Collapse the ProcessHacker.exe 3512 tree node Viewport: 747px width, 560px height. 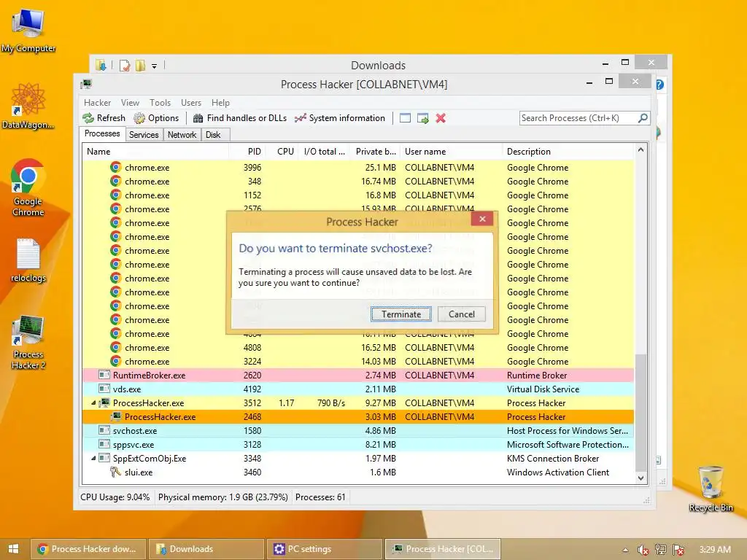pos(93,402)
